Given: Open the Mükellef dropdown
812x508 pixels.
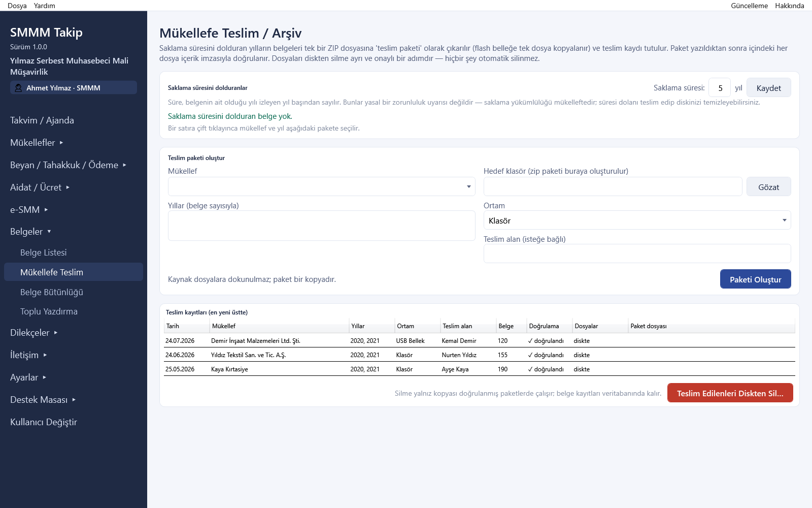Looking at the screenshot, I should click(x=321, y=186).
